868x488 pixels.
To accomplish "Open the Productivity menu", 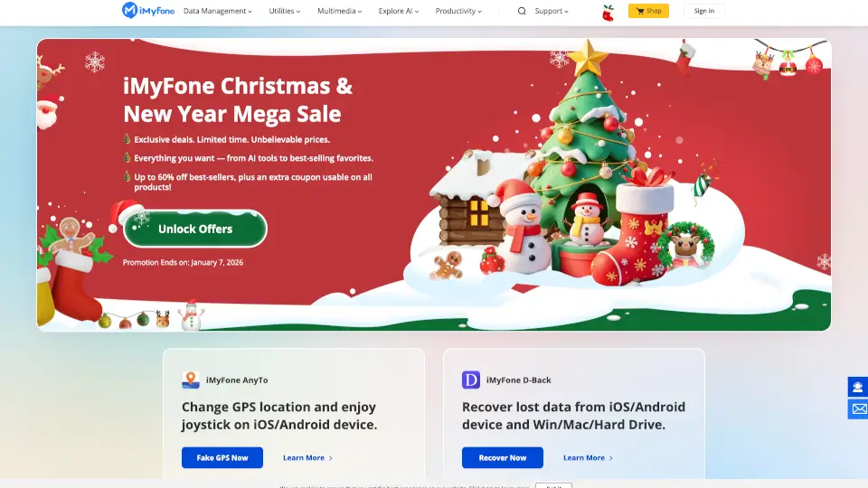I will click(x=458, y=11).
